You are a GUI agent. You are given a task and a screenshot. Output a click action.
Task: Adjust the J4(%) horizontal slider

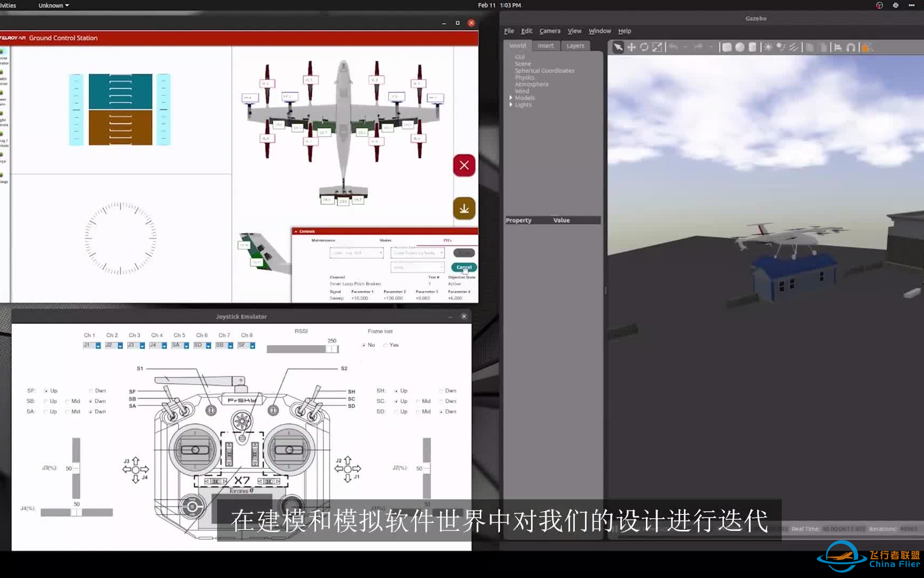click(x=76, y=512)
